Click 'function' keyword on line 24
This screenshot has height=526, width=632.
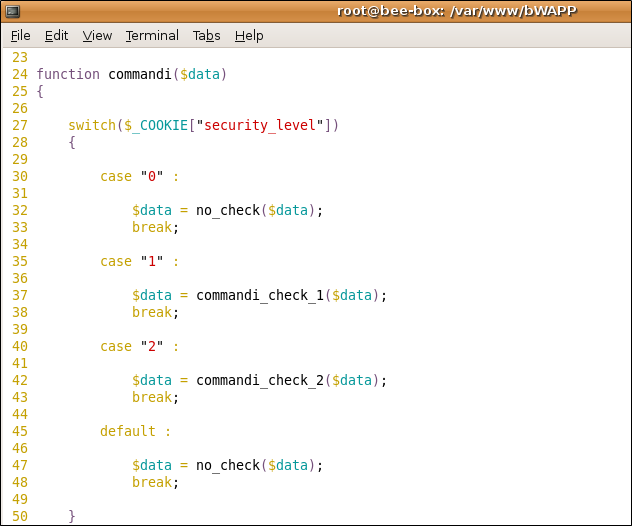click(68, 74)
